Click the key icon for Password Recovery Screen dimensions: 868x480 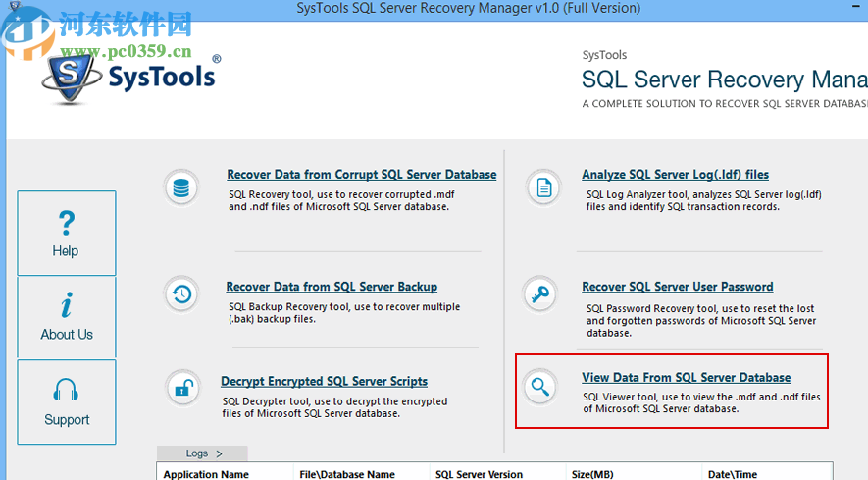click(539, 294)
